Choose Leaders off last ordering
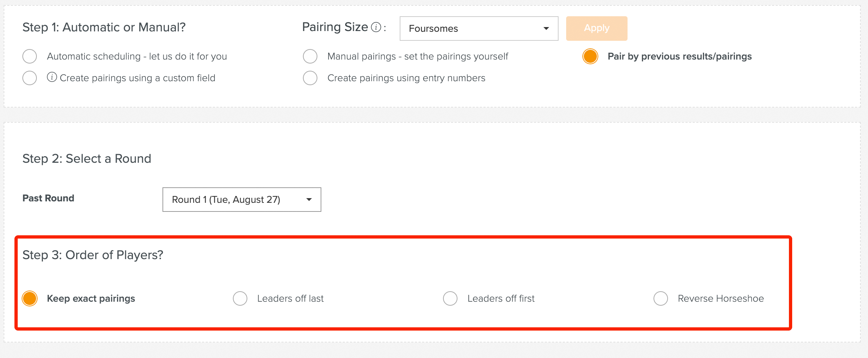 point(240,298)
